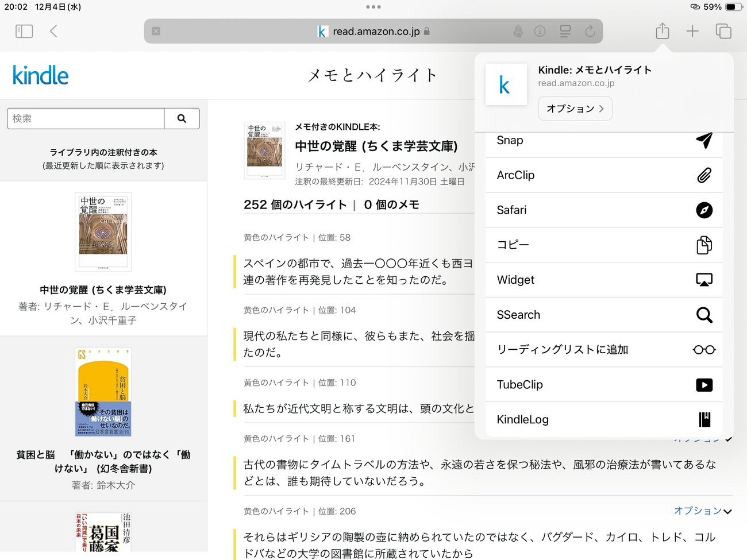This screenshot has width=747, height=560.
Task: Click author line リチャード・E．ルーベンスタイン
Action: tap(385, 167)
